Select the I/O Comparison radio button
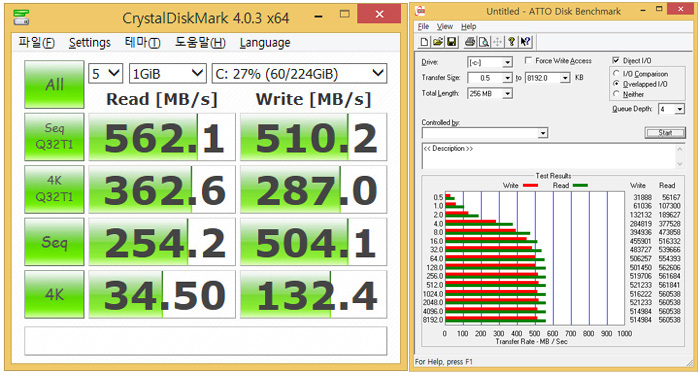This screenshot has width=700, height=373. click(617, 74)
